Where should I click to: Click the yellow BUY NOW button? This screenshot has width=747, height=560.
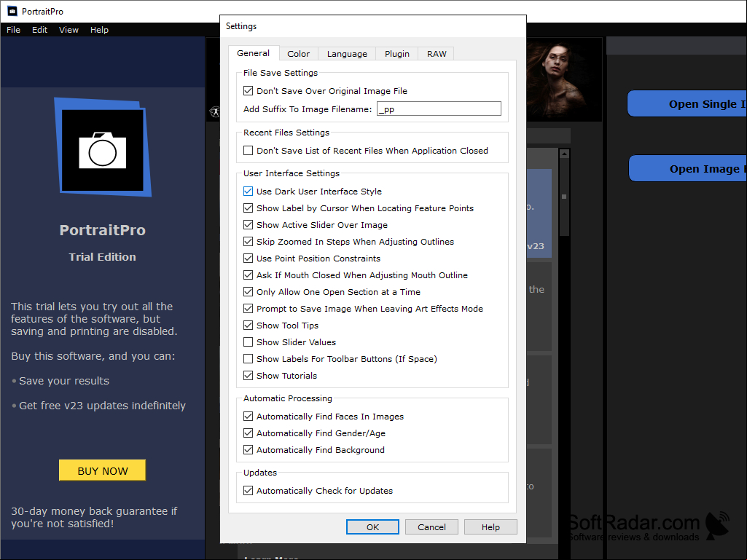pyautogui.click(x=103, y=470)
